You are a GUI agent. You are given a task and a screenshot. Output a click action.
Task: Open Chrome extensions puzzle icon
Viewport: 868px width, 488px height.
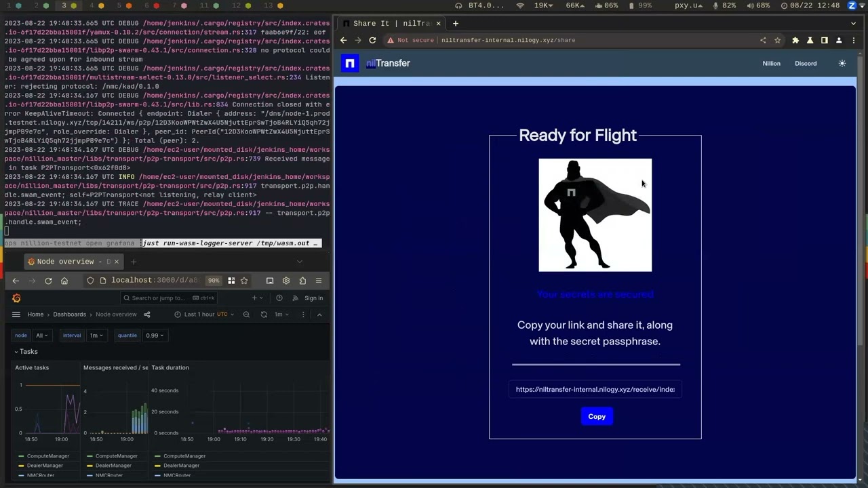click(x=795, y=40)
